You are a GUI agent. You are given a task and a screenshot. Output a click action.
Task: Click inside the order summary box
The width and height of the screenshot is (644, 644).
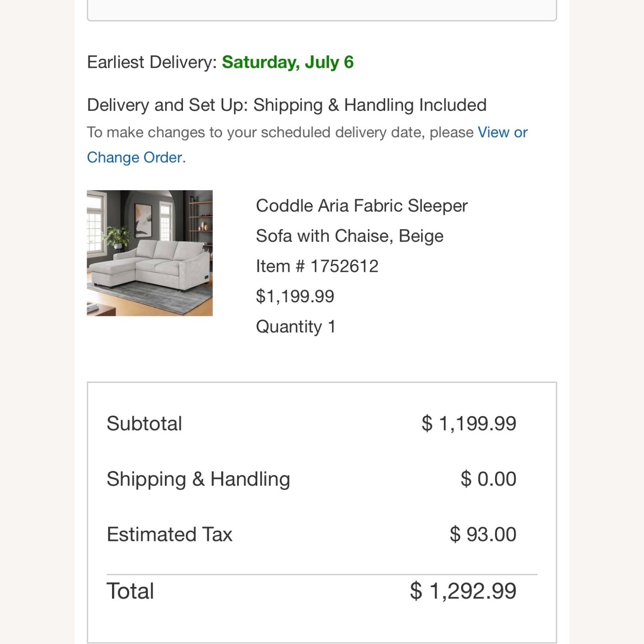click(x=322, y=507)
